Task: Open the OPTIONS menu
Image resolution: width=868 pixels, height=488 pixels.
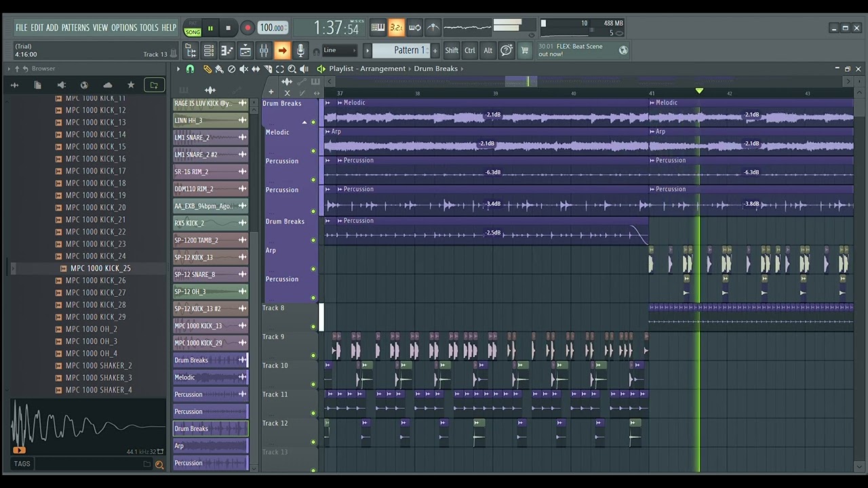Action: tap(124, 28)
